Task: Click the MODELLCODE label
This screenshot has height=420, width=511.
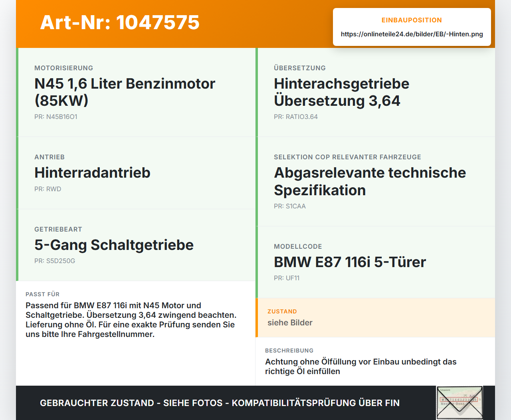Action: coord(298,246)
